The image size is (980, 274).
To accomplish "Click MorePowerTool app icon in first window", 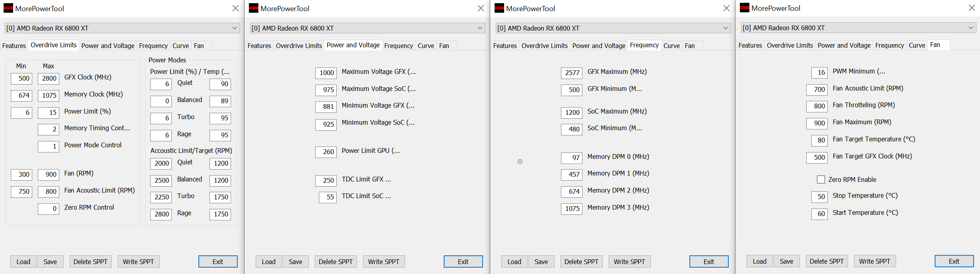I will pyautogui.click(x=8, y=8).
